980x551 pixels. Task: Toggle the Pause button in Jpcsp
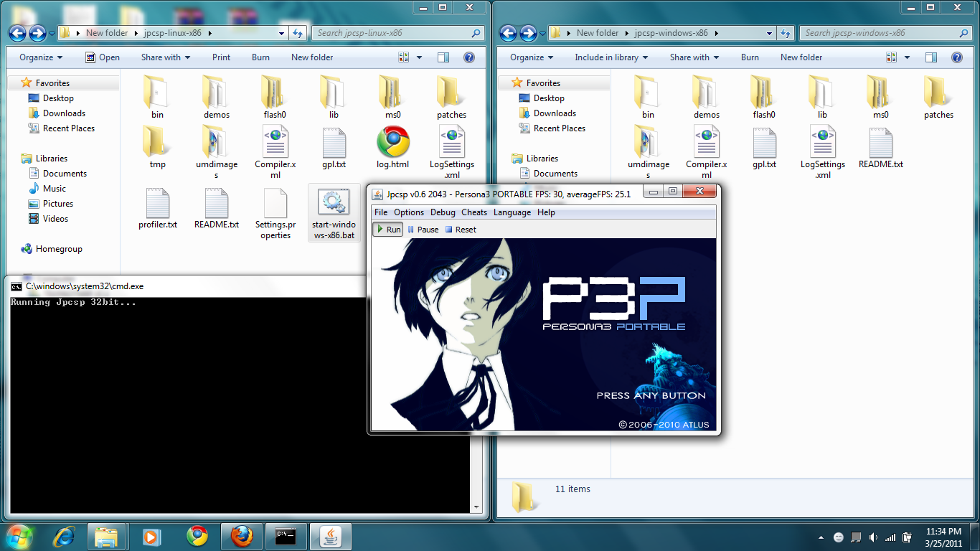click(x=423, y=230)
